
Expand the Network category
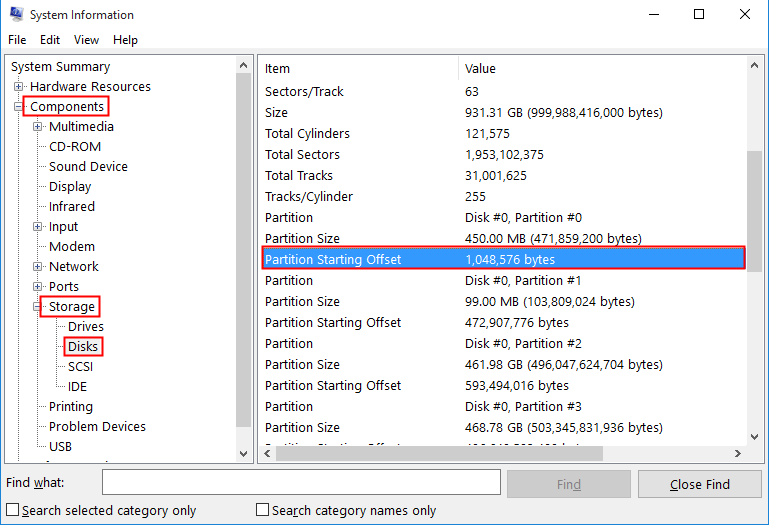click(x=37, y=266)
